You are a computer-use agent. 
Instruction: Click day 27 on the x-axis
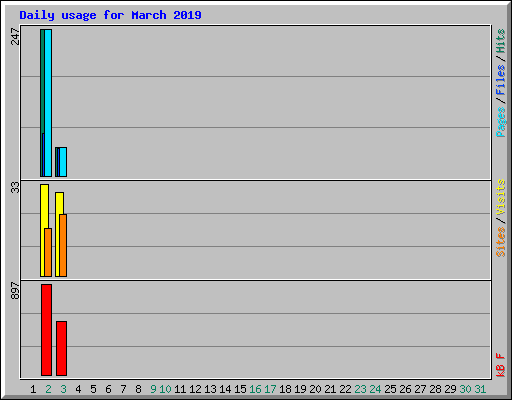tap(420, 389)
